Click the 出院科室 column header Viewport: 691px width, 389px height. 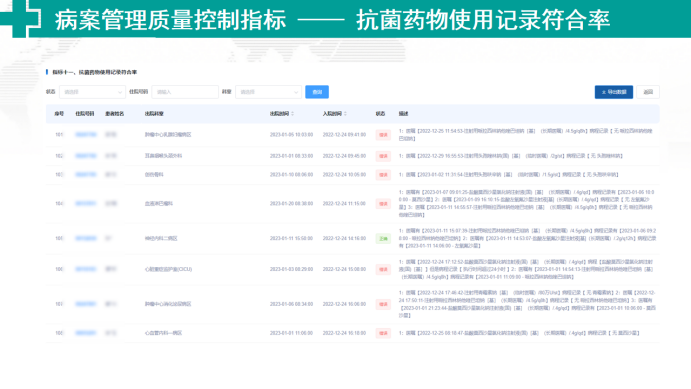pyautogui.click(x=154, y=114)
